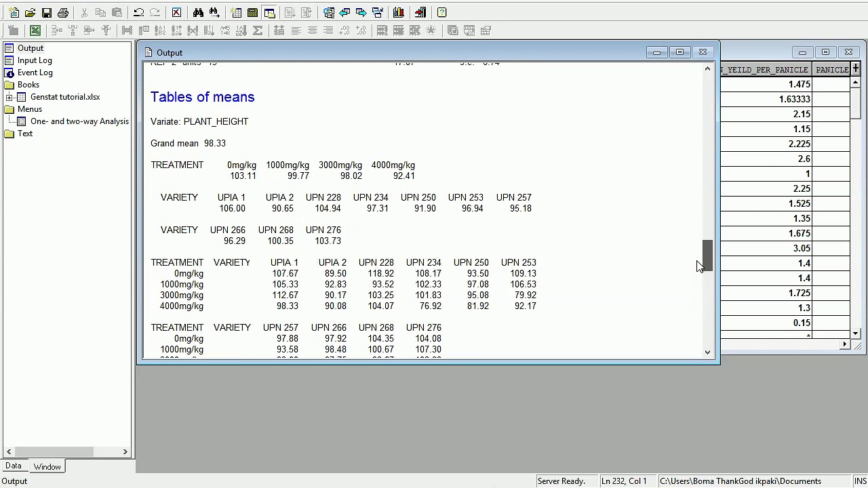Click the Tables of means heading
The height and width of the screenshot is (488, 868).
click(x=203, y=97)
